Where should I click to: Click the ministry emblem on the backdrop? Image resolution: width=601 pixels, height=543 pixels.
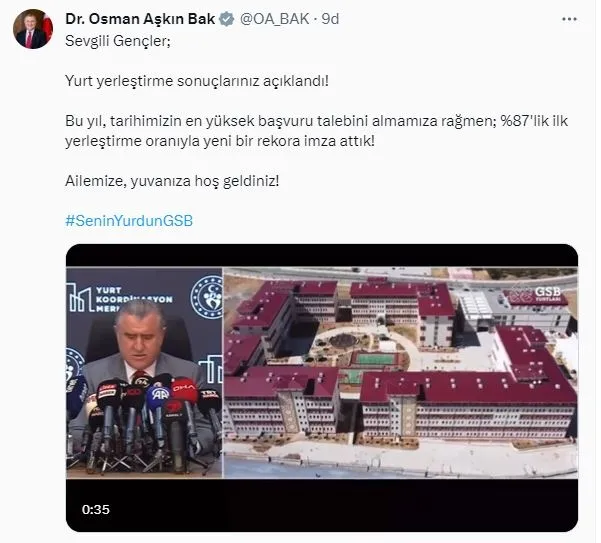coord(207,297)
